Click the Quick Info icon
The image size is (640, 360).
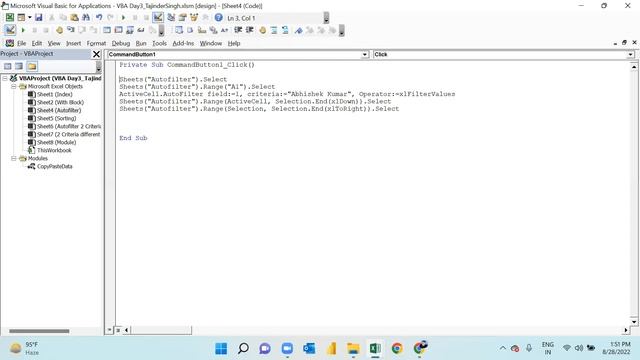pyautogui.click(x=202, y=30)
